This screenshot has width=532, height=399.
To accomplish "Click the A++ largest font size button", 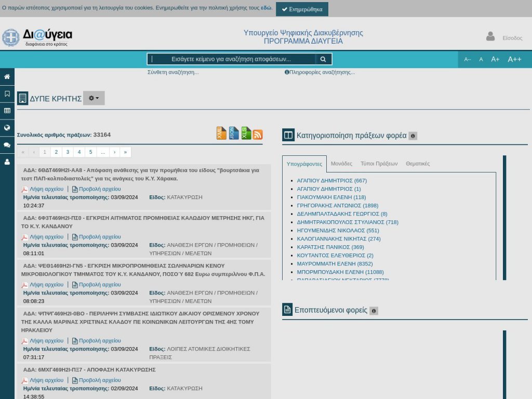I will 514,59.
